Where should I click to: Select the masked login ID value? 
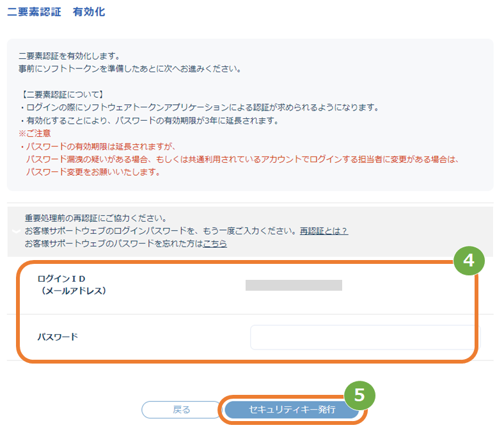point(294,285)
